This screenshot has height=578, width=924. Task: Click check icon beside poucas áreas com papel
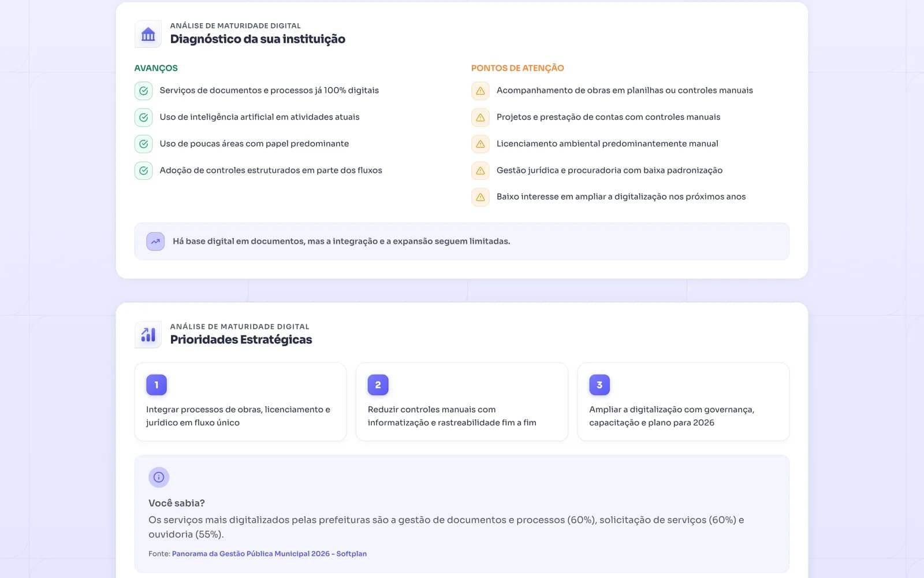pyautogui.click(x=144, y=144)
